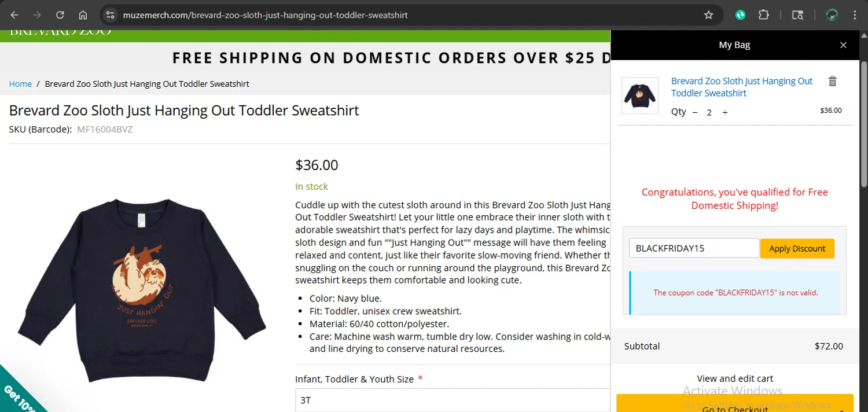The image size is (868, 412).
Task: Click the sweatshirt thumbnail in My Bag
Action: click(x=639, y=95)
